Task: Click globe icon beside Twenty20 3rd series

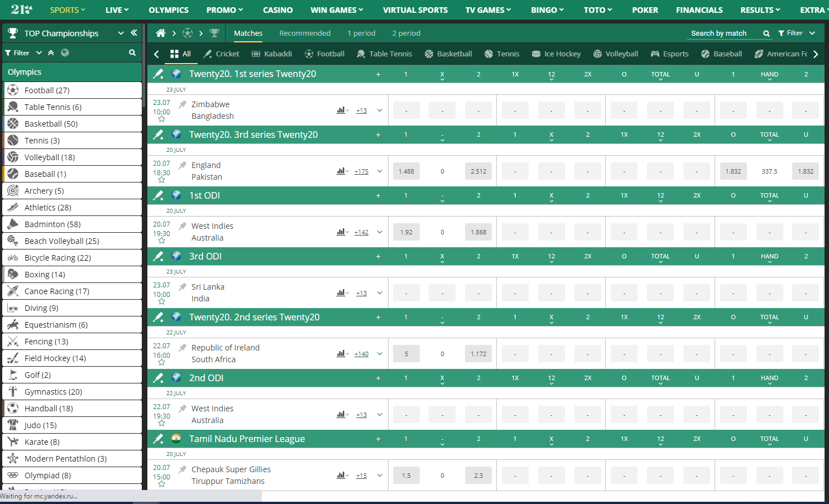Action: [x=176, y=134]
